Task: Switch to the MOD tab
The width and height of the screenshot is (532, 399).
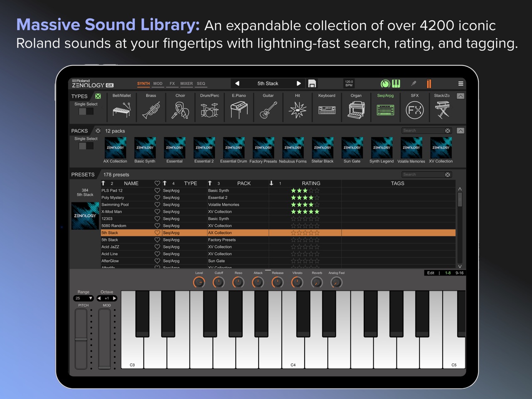Action: click(158, 84)
